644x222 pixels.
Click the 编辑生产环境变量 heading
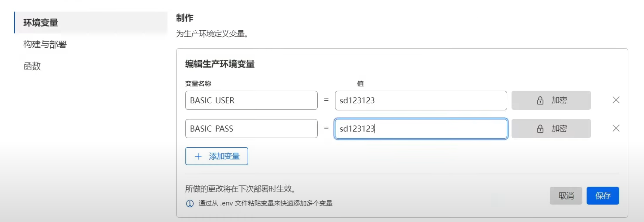click(220, 64)
